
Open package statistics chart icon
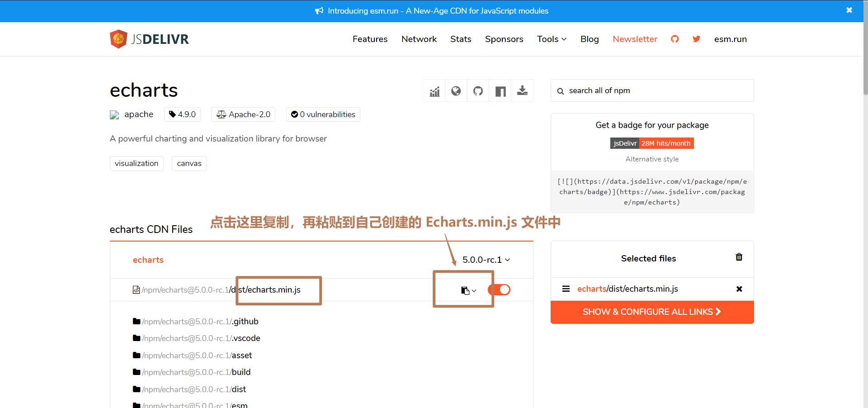[x=434, y=91]
